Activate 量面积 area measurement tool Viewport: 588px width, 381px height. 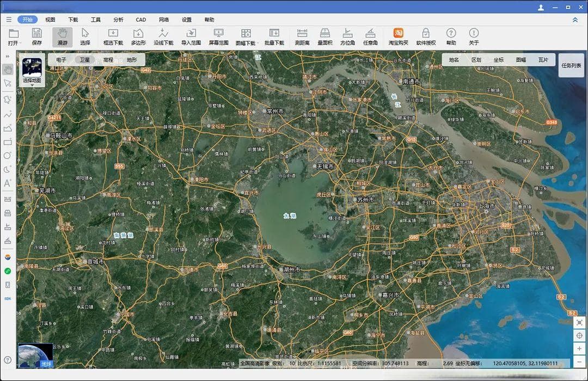tap(324, 37)
